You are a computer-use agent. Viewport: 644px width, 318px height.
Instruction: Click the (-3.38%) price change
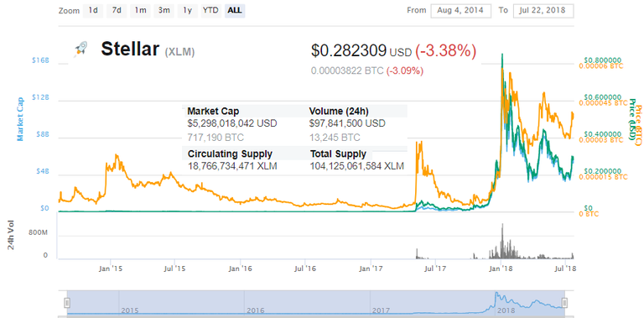tap(445, 51)
